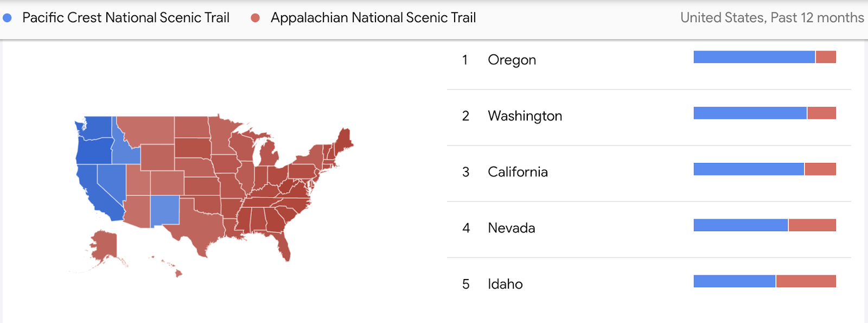Click the blue Pacific Crest legend dot

(x=7, y=18)
